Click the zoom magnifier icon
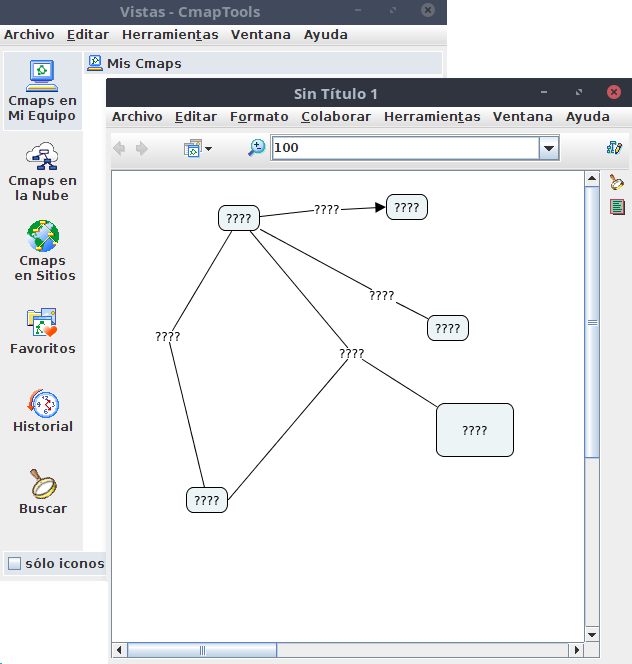632x664 pixels. coord(257,148)
